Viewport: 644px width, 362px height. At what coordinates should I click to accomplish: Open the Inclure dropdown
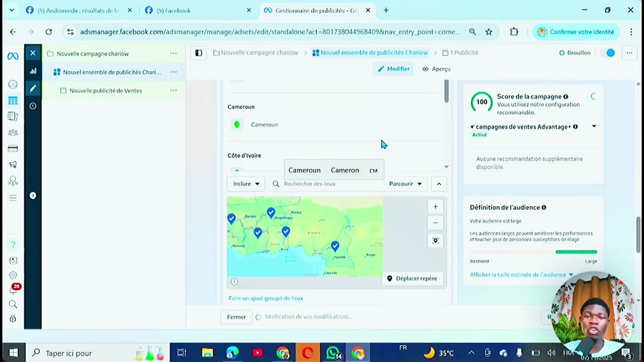(x=246, y=184)
